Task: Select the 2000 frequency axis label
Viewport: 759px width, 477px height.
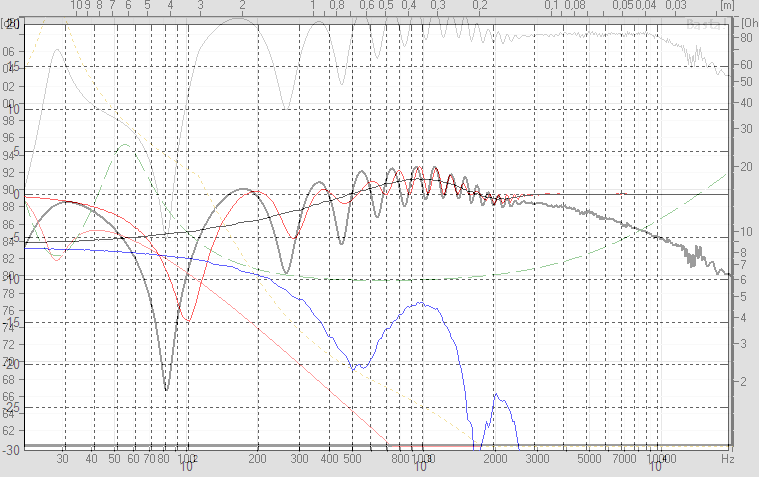Action: (495, 459)
